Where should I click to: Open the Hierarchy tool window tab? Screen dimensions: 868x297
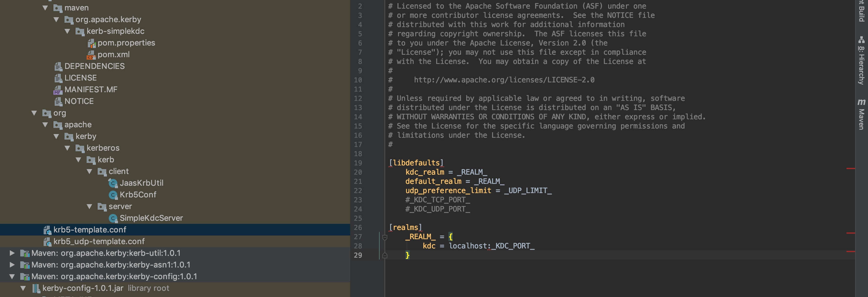point(862,60)
